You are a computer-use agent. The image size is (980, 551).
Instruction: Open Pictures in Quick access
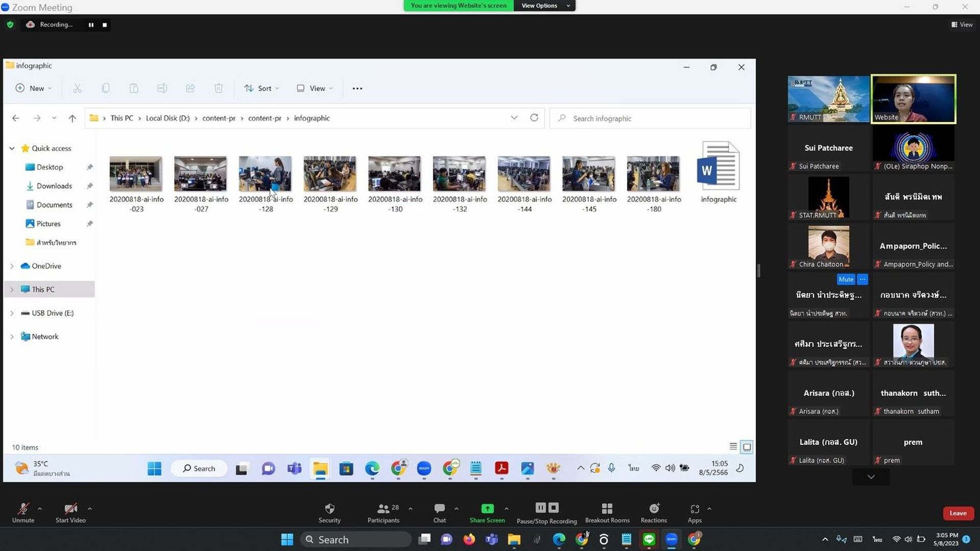click(x=49, y=224)
